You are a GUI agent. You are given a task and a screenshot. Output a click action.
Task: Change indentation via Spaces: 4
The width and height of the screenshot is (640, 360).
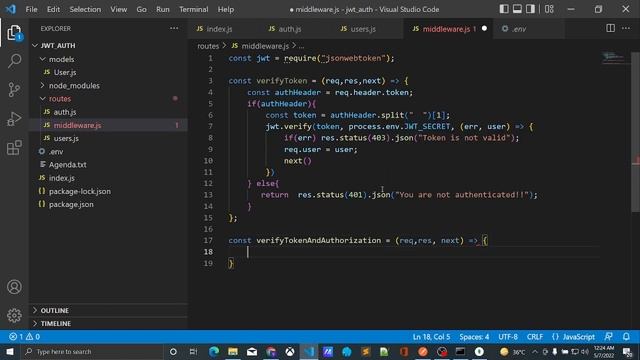pos(474,337)
